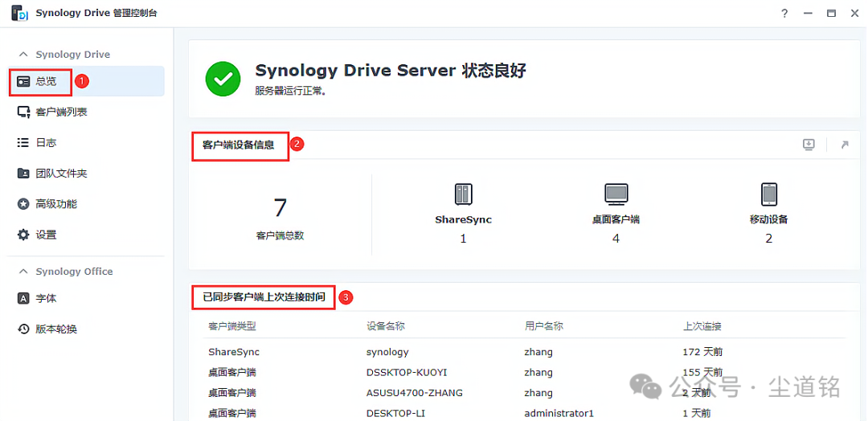This screenshot has height=421, width=868.
Task: Click the 字体 font icon
Action: (x=23, y=298)
